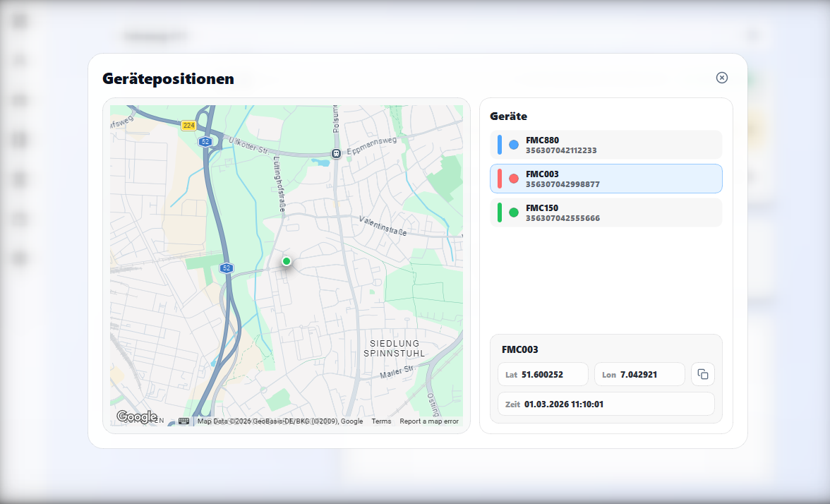The height and width of the screenshot is (504, 830).
Task: Click the Eppmannsweg map label
Action: (x=371, y=145)
